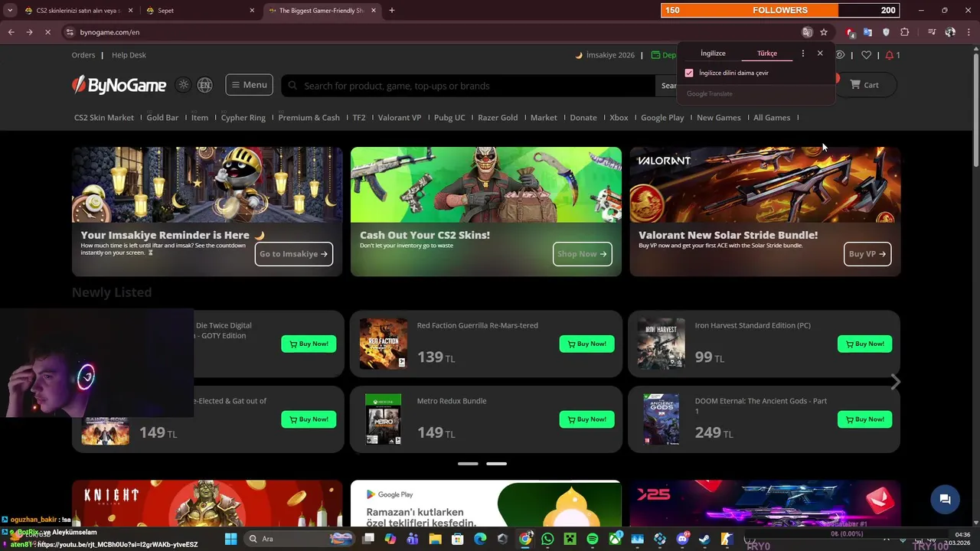This screenshot has height=551, width=980.
Task: Click the Windows taskbar Ara search box
Action: click(300, 539)
